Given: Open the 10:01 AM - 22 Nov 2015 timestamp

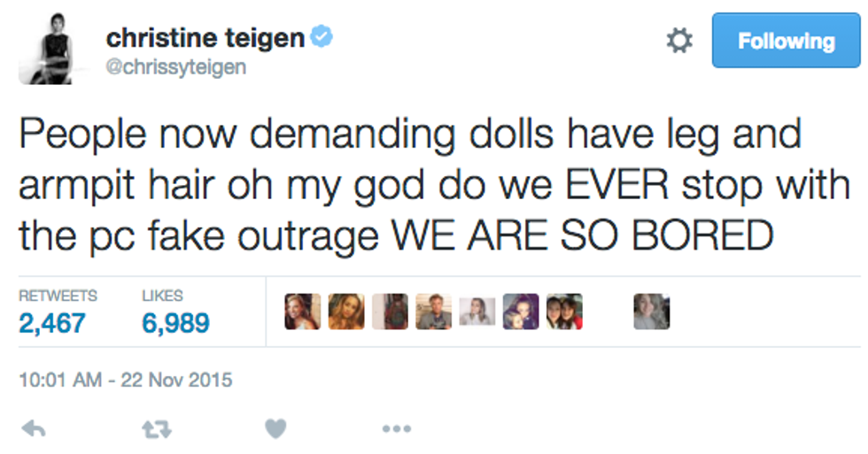Looking at the screenshot, I should tap(125, 381).
